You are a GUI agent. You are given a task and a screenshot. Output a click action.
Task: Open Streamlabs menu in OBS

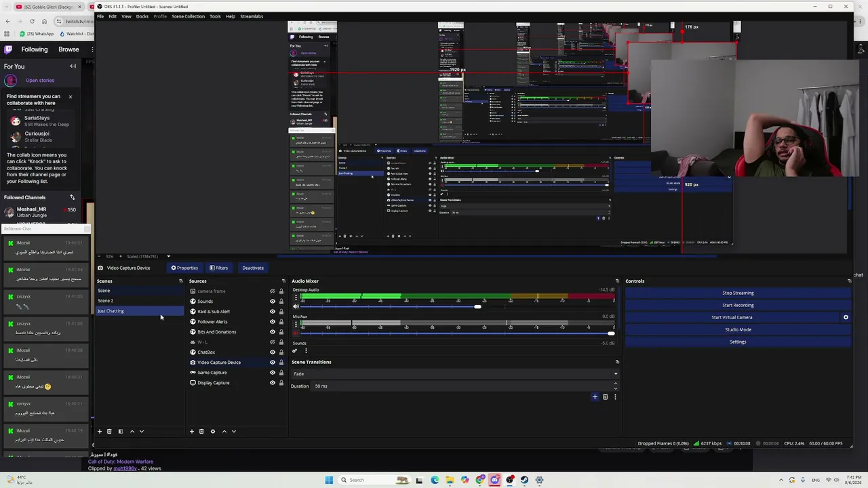[x=252, y=16]
